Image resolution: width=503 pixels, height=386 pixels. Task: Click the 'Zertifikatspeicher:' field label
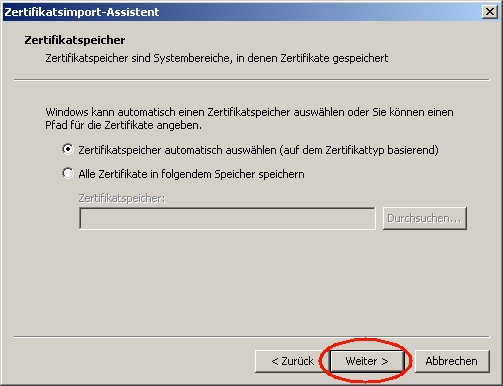tap(122, 198)
